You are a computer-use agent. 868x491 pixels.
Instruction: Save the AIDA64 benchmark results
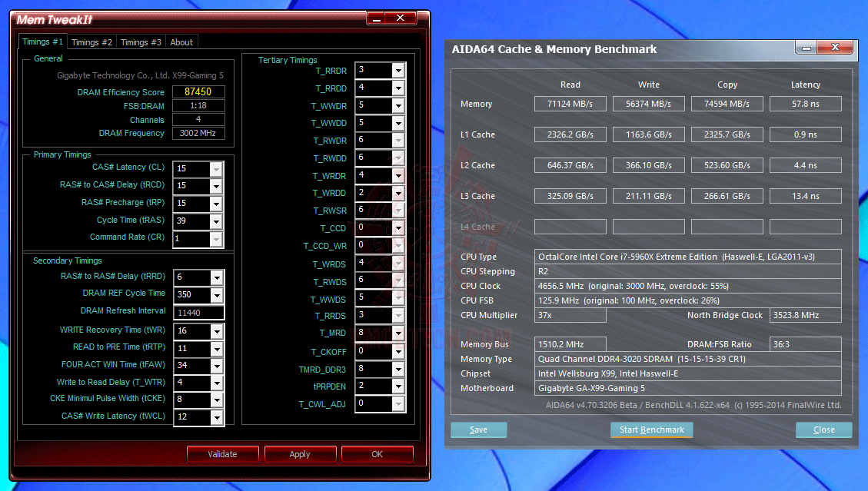(479, 430)
